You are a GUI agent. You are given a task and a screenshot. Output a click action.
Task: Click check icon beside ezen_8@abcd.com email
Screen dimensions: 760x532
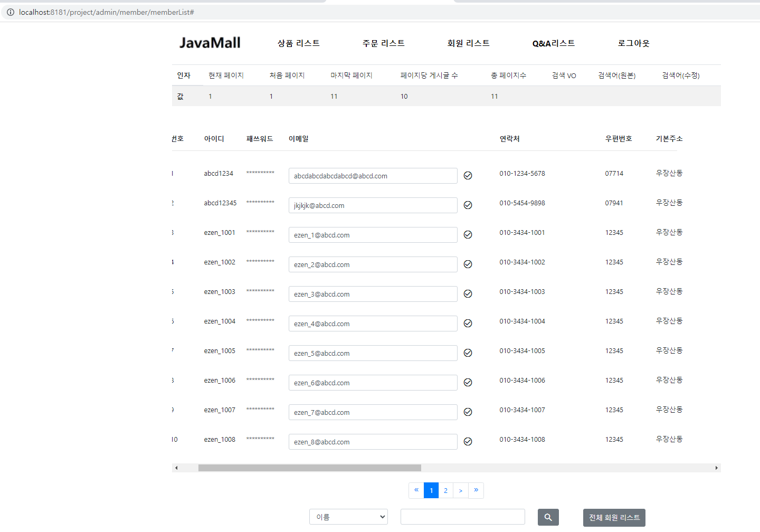click(x=468, y=442)
